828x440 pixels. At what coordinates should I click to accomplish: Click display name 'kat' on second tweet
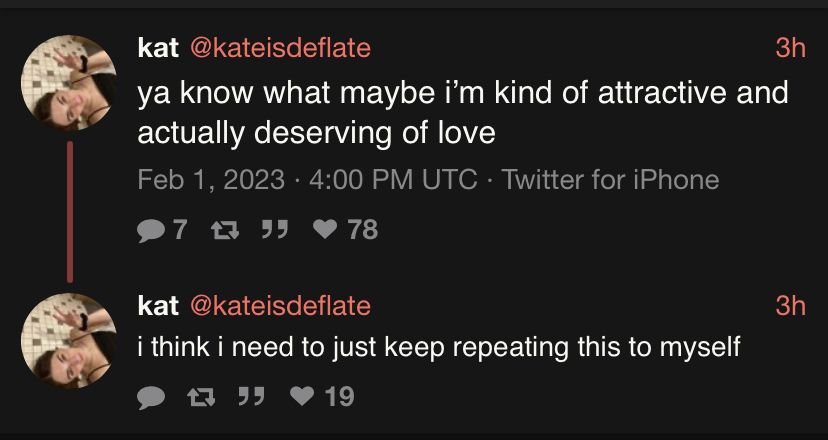(158, 304)
